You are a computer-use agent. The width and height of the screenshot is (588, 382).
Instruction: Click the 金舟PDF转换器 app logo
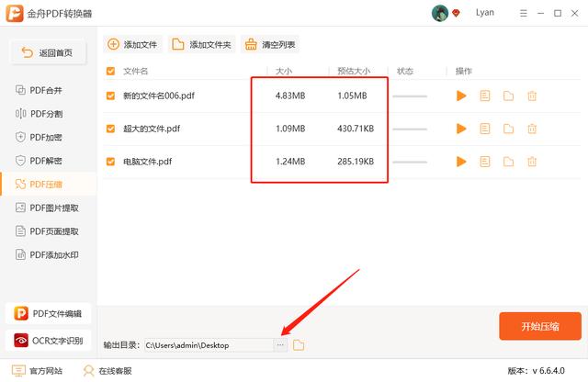pyautogui.click(x=15, y=14)
